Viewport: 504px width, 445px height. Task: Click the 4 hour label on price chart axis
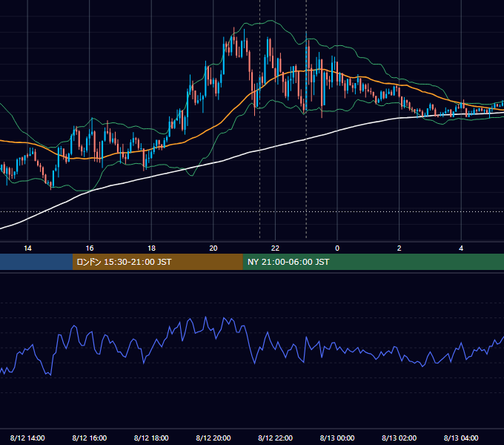click(461, 248)
